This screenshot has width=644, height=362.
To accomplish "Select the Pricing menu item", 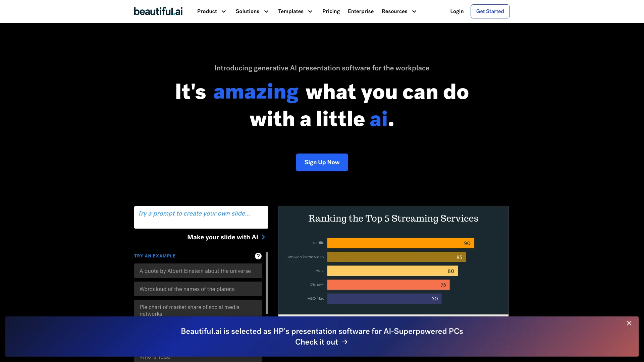I will click(x=331, y=11).
